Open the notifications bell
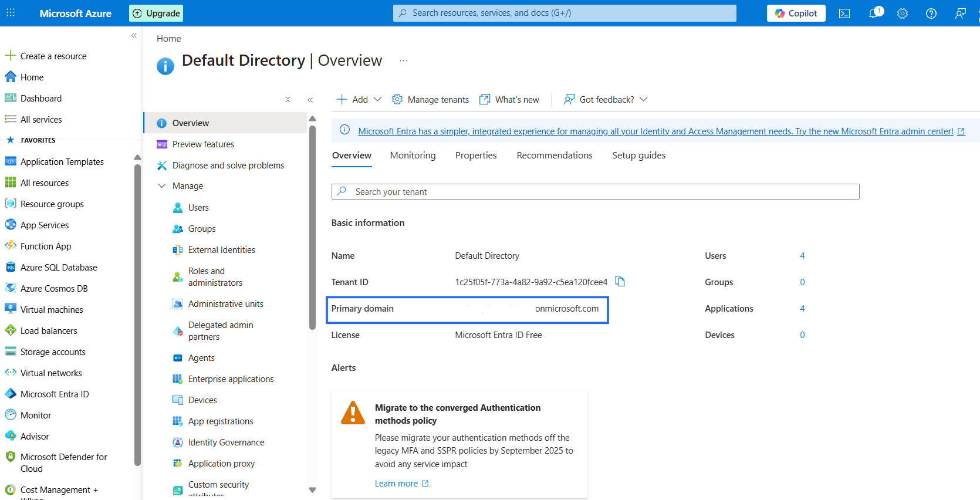 tap(874, 13)
